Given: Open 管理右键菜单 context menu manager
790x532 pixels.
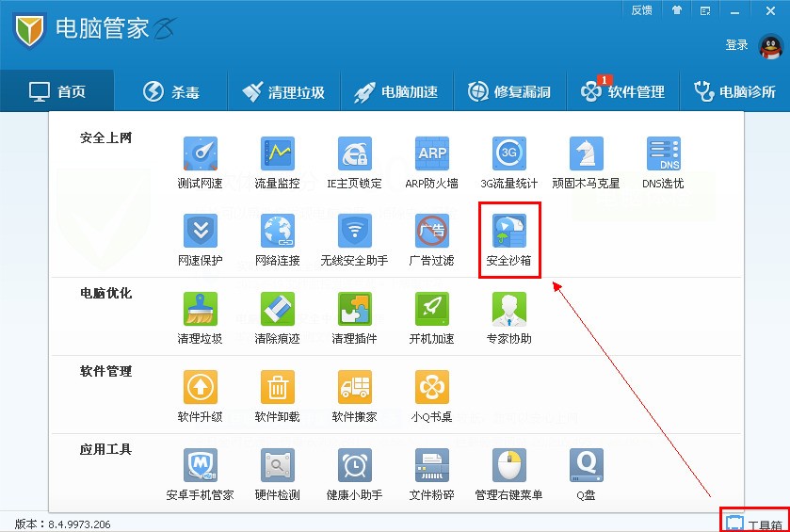Looking at the screenshot, I should point(508,475).
